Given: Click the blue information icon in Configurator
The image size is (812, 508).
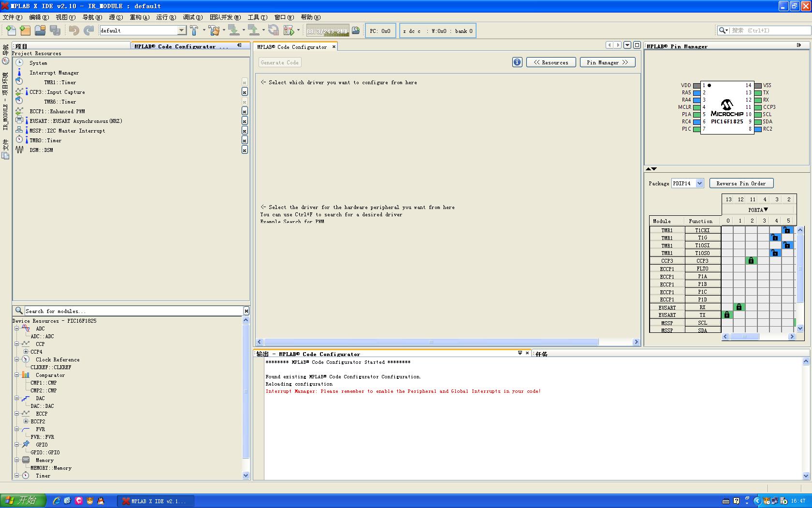Looking at the screenshot, I should [x=517, y=62].
